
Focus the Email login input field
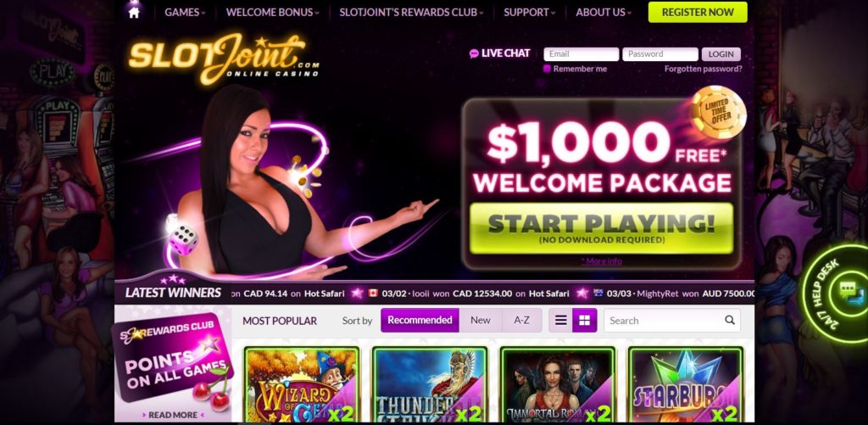581,54
